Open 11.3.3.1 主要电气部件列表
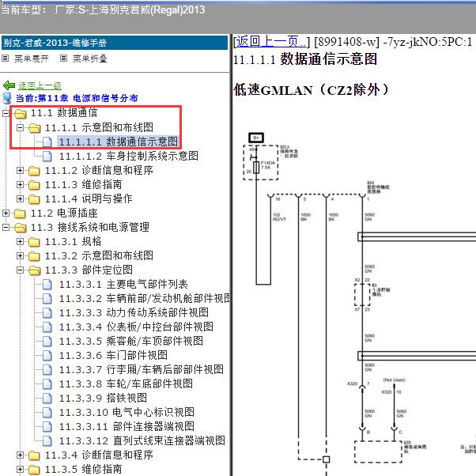 123,285
